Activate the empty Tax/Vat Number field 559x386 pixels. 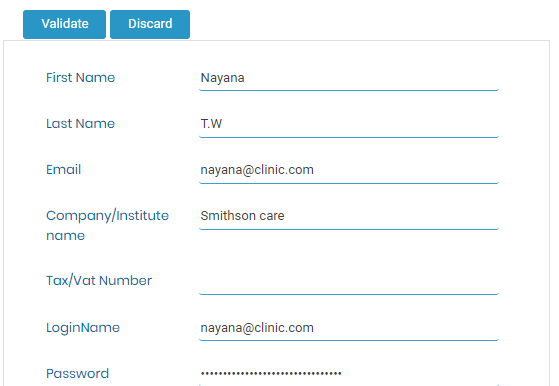click(349, 281)
